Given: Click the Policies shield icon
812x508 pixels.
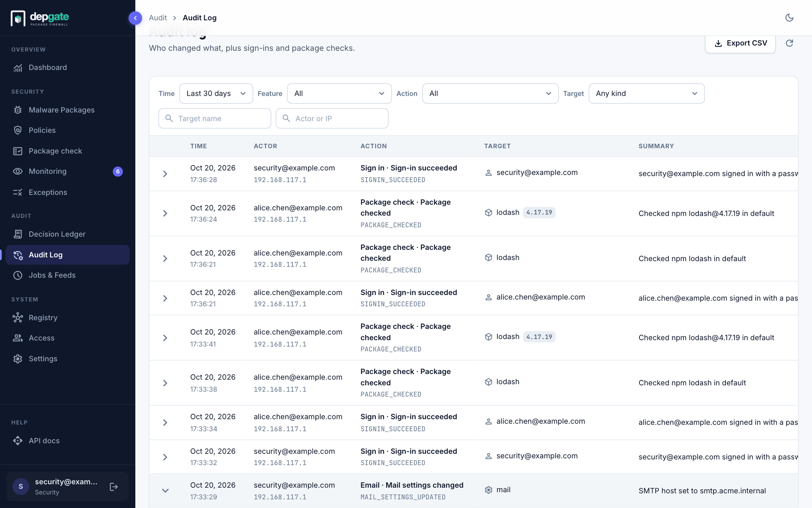Looking at the screenshot, I should tap(18, 130).
